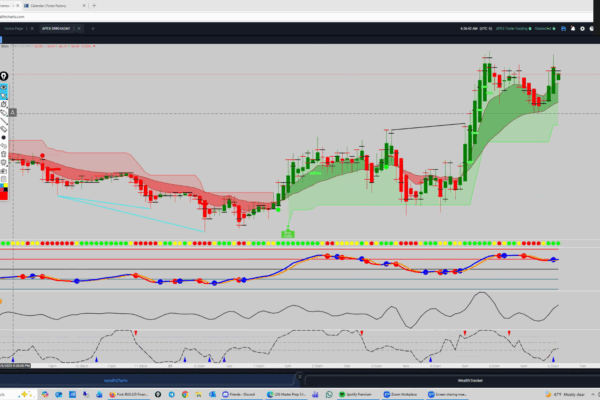Click the lightbulb icon atop the drawing toolbar

(4, 77)
